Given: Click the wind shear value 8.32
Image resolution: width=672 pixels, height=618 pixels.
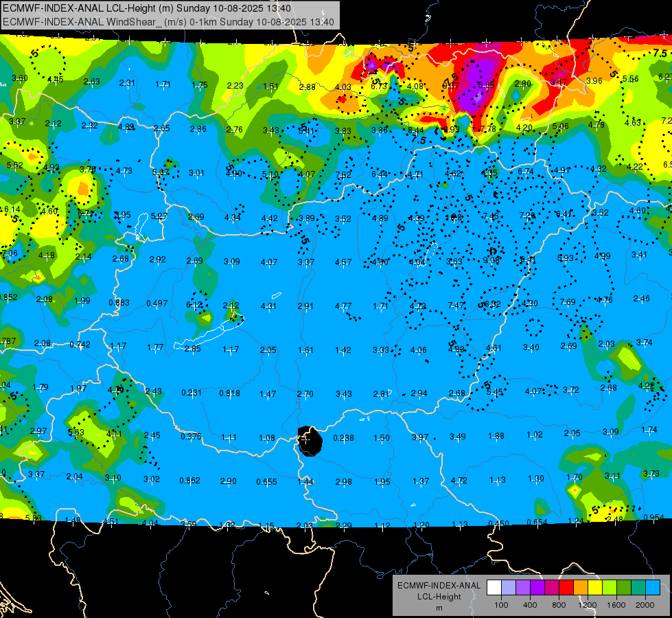Looking at the screenshot, I should (x=492, y=304).
